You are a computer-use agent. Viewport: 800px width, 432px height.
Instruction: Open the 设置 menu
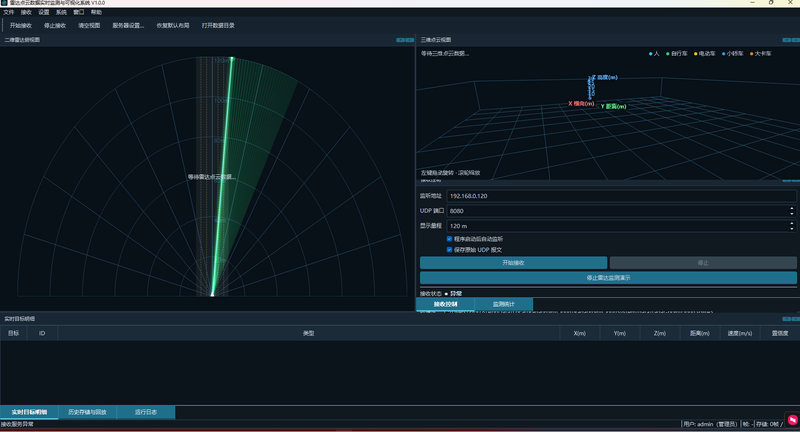point(44,12)
